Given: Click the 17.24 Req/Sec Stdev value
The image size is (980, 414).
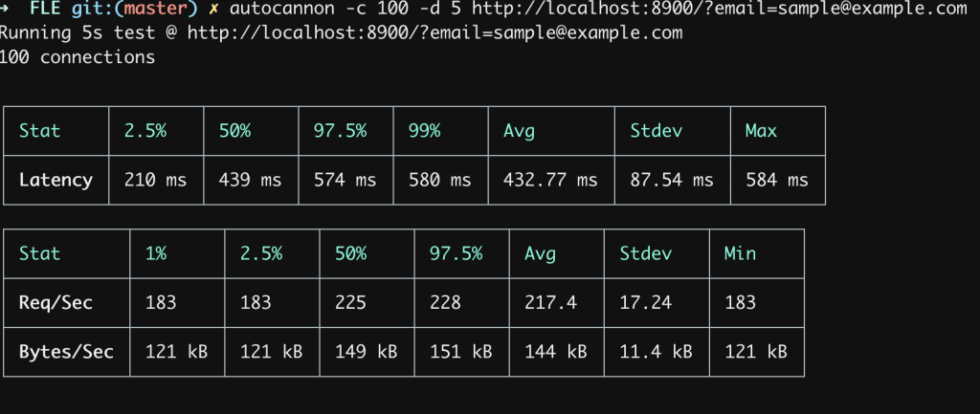Looking at the screenshot, I should (x=646, y=303).
